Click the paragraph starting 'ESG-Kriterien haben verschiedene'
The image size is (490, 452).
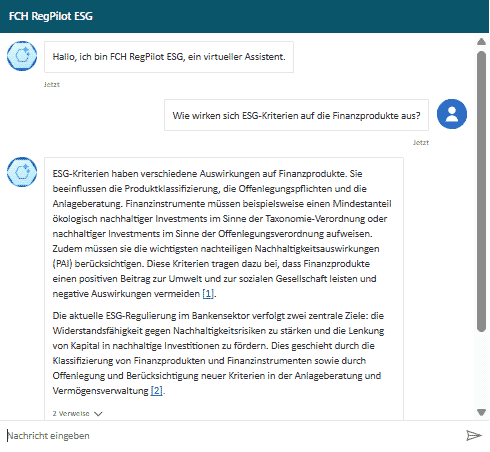pos(222,234)
